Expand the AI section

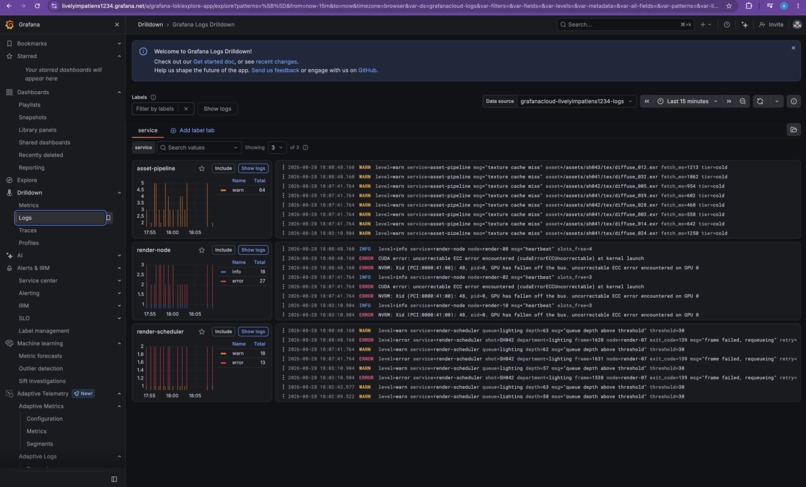coord(119,256)
